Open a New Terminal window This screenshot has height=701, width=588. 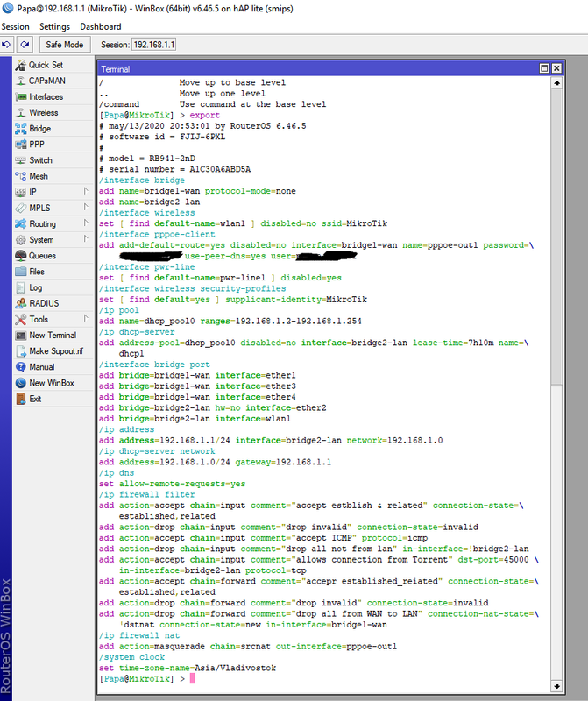click(53, 336)
